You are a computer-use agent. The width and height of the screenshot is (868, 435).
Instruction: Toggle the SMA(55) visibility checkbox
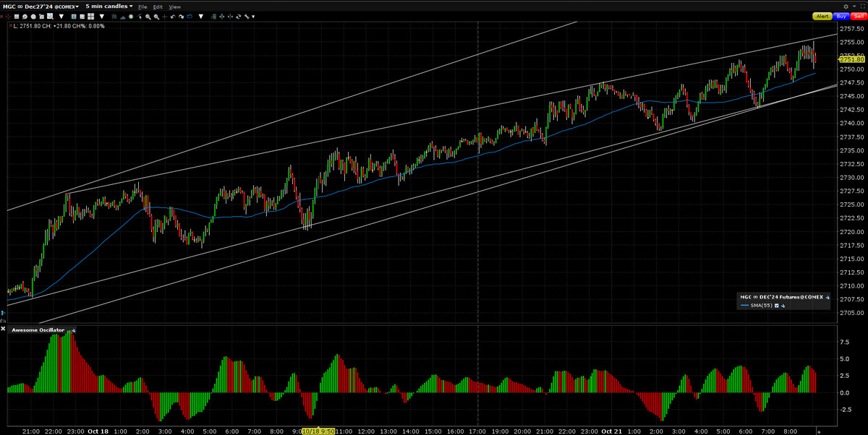pos(777,305)
